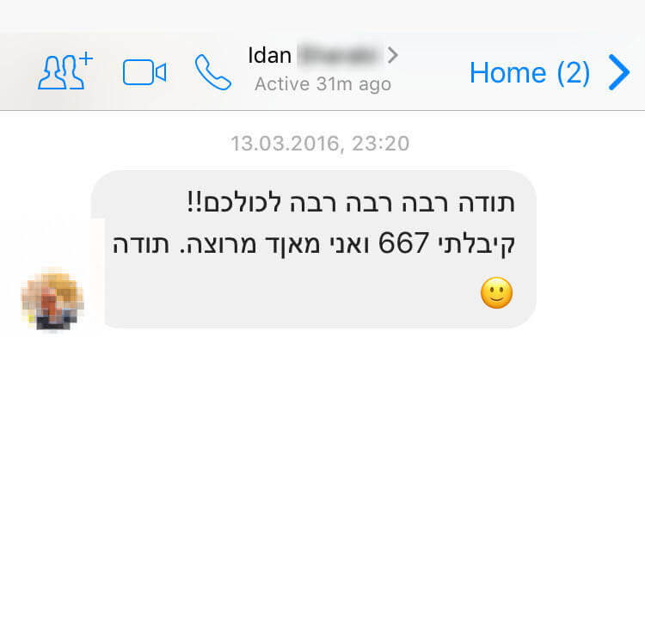Select the Active 31m ago status text

pos(322,84)
